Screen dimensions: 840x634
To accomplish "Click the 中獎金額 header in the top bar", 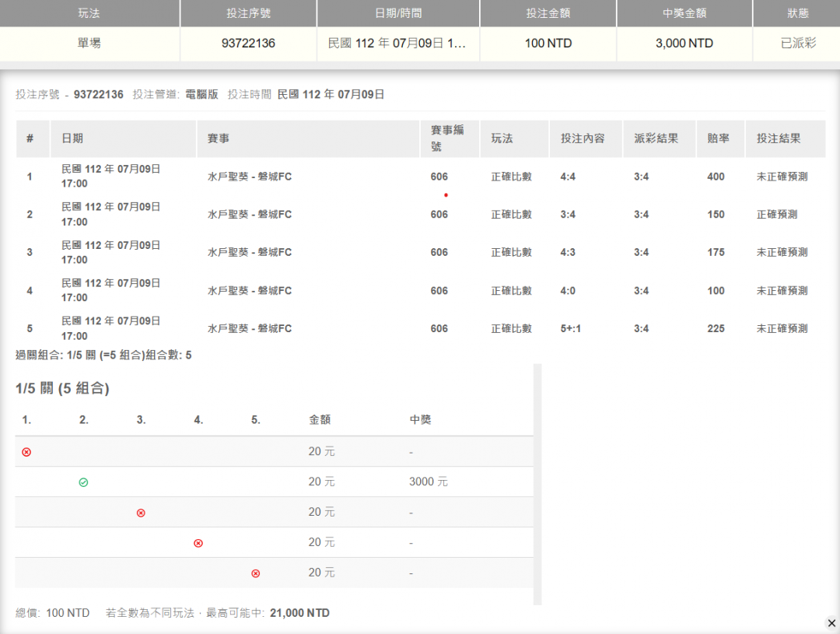I will coord(684,14).
